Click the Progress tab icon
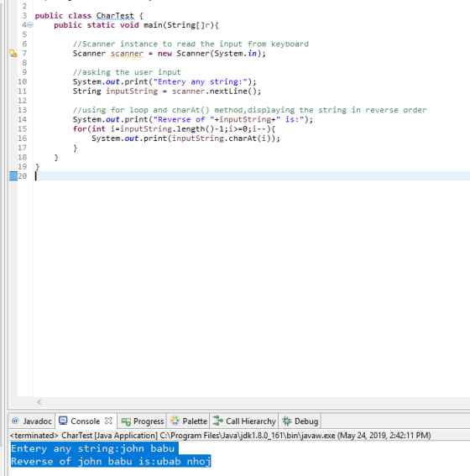Viewport: 470px width, 476px height. (x=126, y=421)
